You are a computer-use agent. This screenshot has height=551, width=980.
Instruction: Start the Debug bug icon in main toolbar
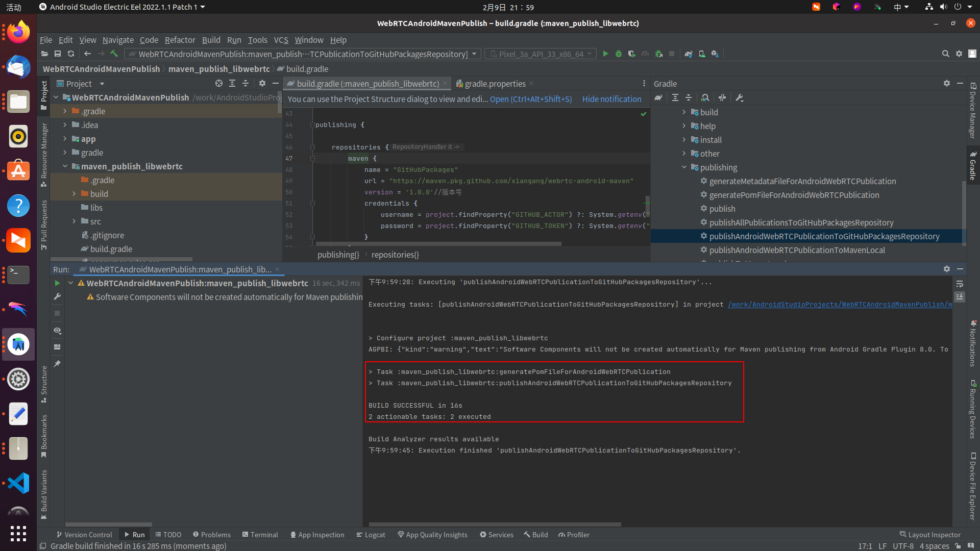[619, 54]
